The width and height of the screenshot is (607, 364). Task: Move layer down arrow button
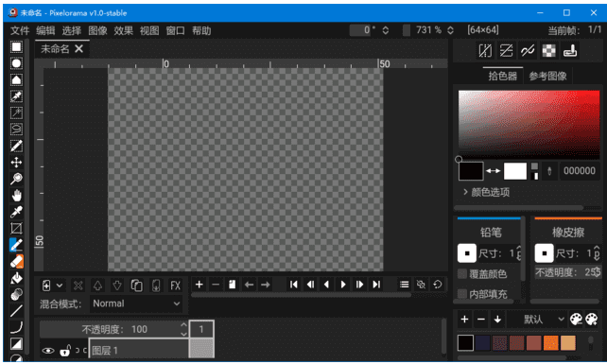pos(117,286)
